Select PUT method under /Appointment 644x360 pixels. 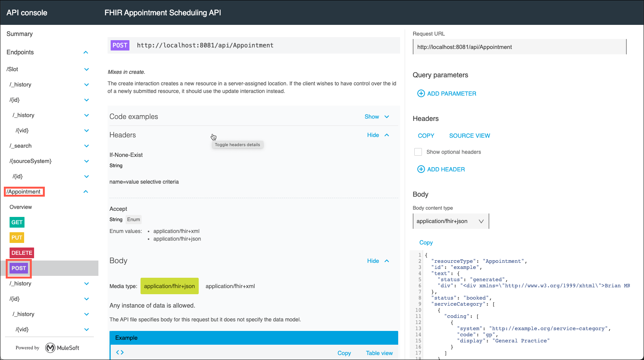pos(17,238)
